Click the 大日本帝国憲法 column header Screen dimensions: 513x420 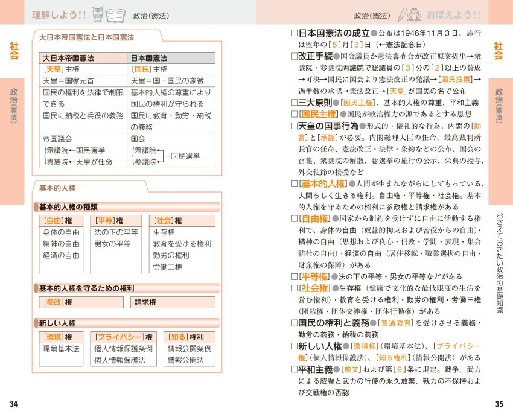click(83, 58)
